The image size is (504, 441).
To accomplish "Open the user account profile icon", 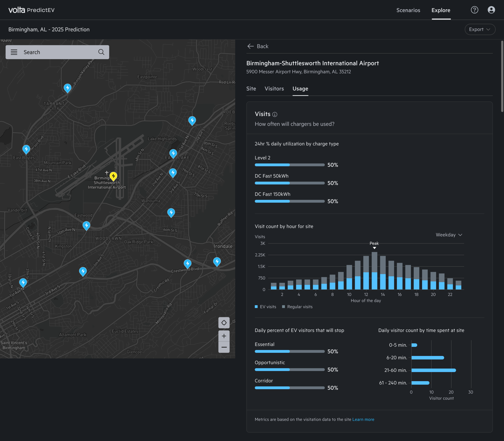I will 491,10.
